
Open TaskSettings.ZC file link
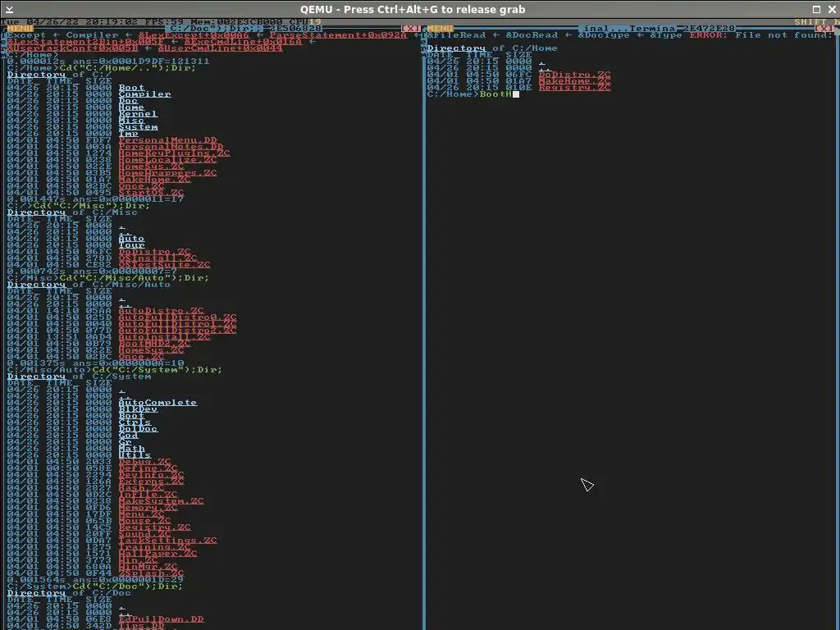point(167,541)
